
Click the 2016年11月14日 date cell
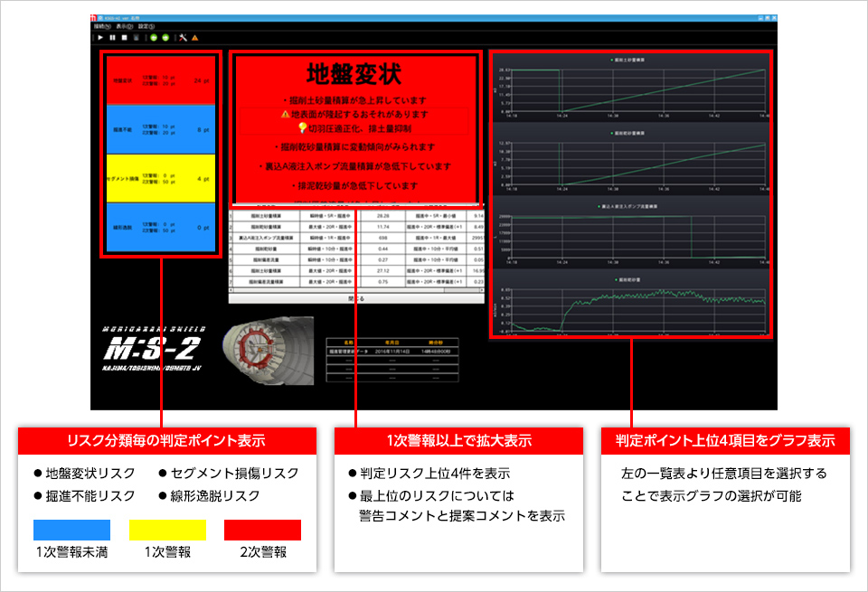392,352
